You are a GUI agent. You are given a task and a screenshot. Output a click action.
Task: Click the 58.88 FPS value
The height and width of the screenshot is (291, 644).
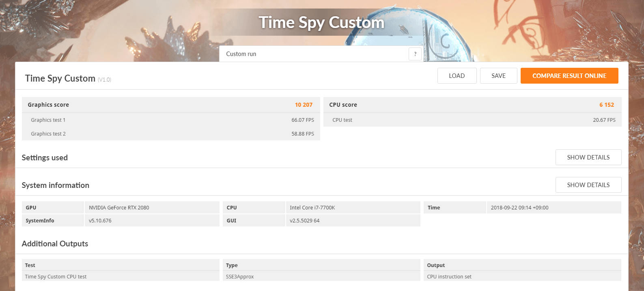click(x=303, y=134)
